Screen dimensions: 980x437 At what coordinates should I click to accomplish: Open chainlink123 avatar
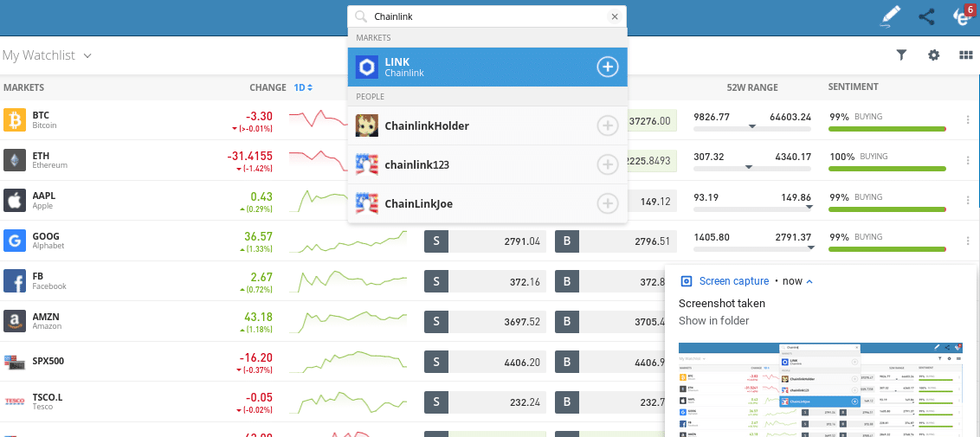click(x=367, y=164)
